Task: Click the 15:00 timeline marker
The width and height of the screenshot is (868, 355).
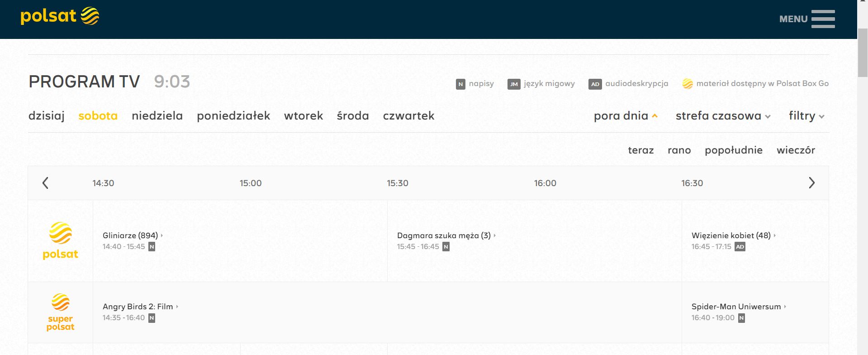Action: click(x=251, y=183)
